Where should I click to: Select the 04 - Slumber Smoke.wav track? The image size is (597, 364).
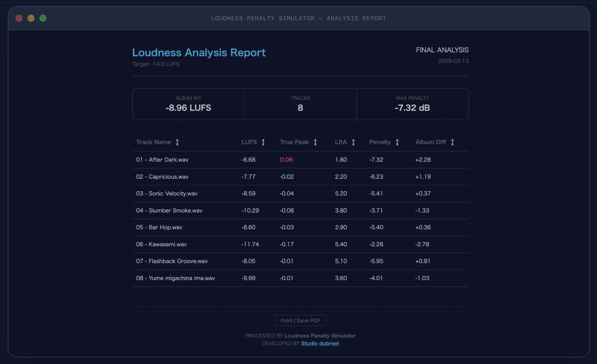coord(169,211)
